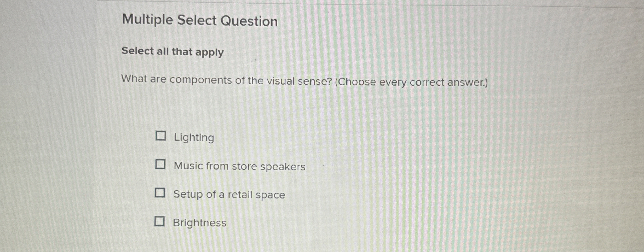This screenshot has height=252, width=644.
Task: Click the Multiple Select Question heading
Action: pos(200,21)
